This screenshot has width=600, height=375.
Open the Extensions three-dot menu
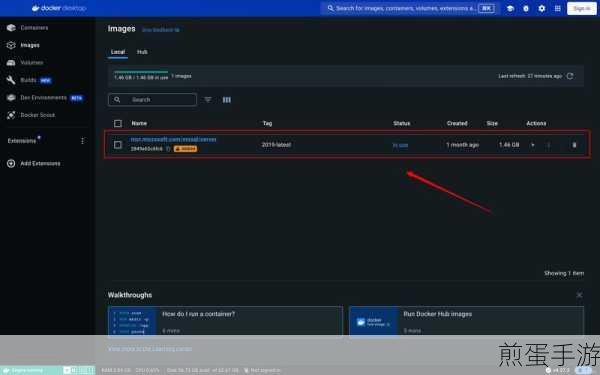click(x=82, y=141)
